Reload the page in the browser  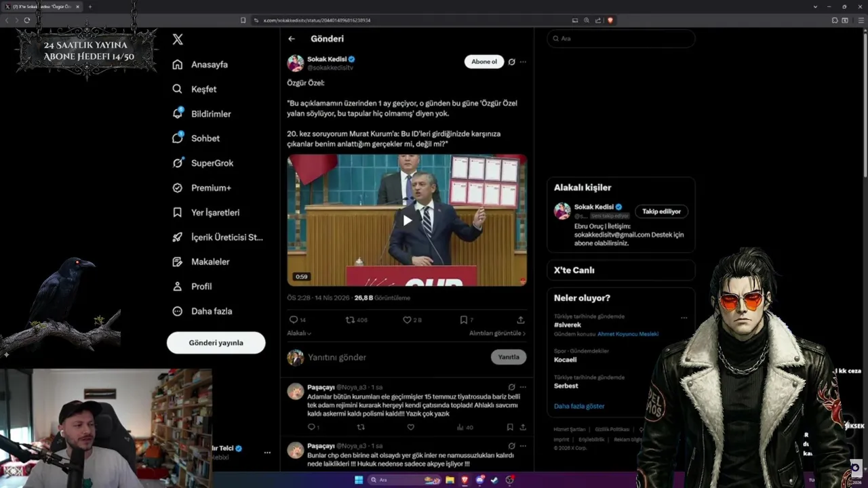coord(27,20)
